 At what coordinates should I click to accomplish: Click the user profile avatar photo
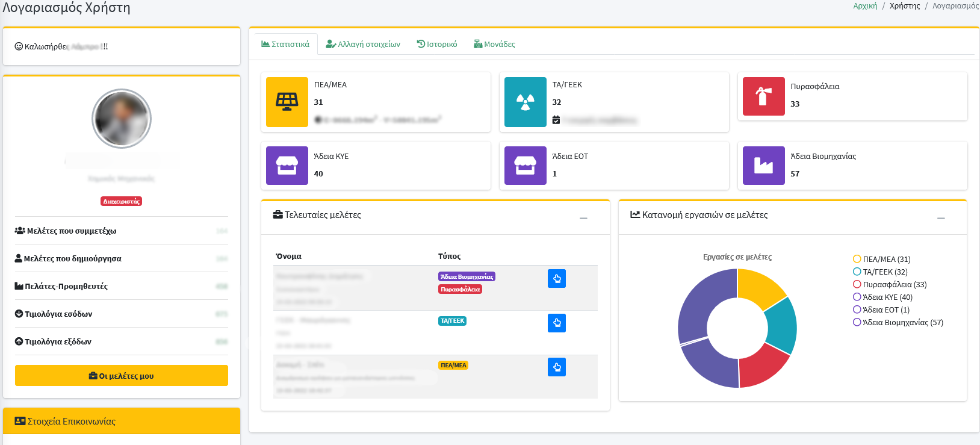point(122,119)
